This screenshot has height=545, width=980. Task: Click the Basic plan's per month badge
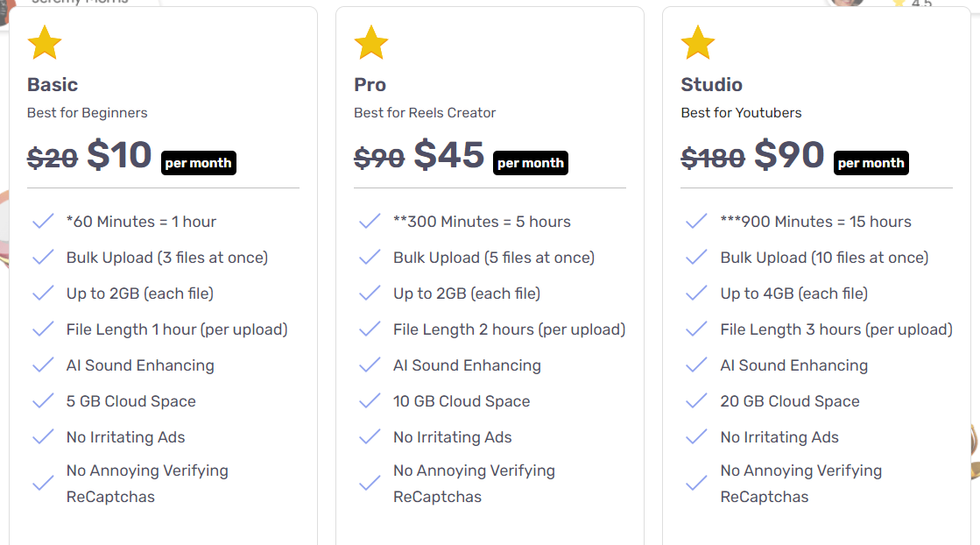click(199, 163)
